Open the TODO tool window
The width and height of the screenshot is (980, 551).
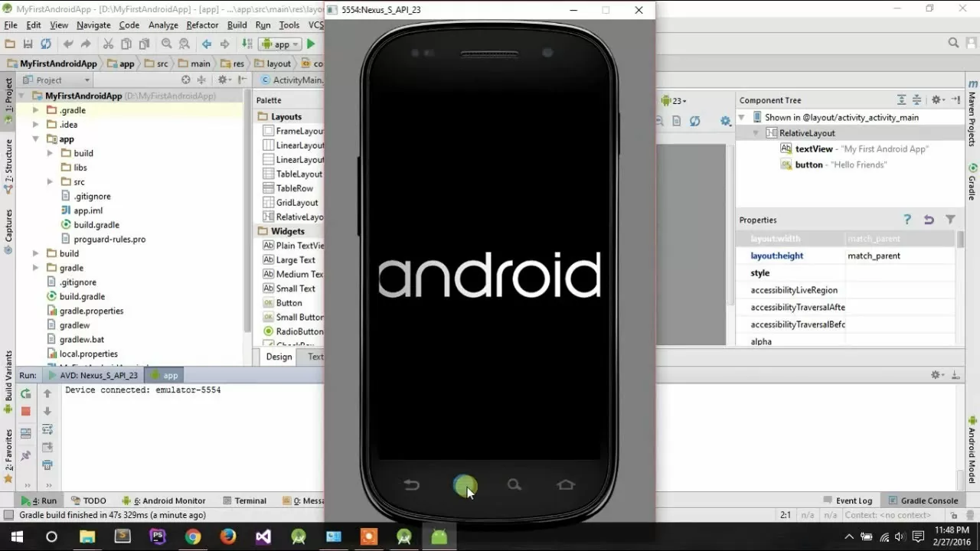[x=88, y=500]
